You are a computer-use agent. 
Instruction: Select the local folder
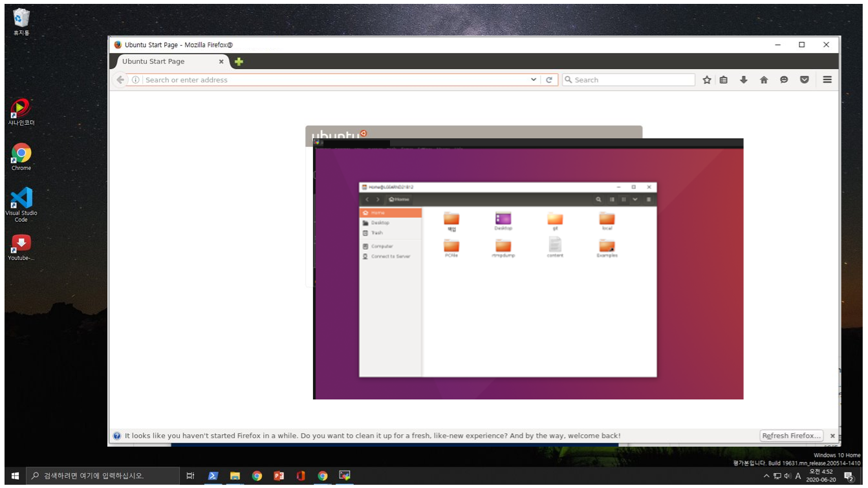(x=607, y=221)
